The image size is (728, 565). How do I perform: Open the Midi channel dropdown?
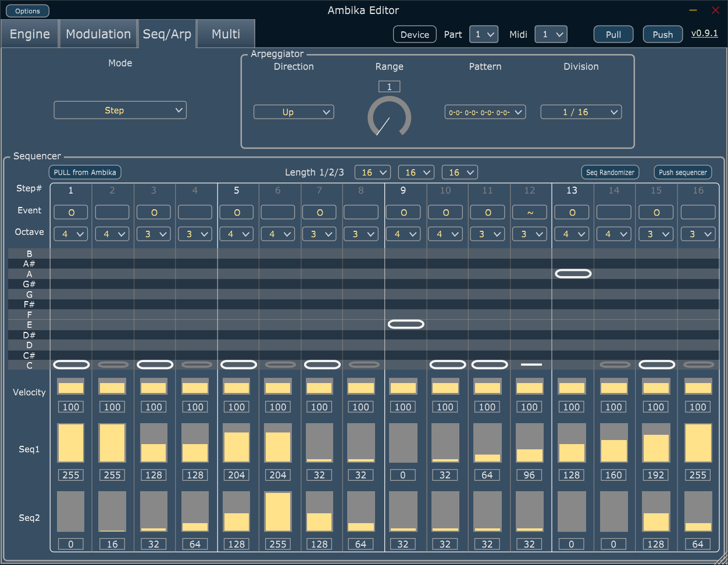click(551, 34)
